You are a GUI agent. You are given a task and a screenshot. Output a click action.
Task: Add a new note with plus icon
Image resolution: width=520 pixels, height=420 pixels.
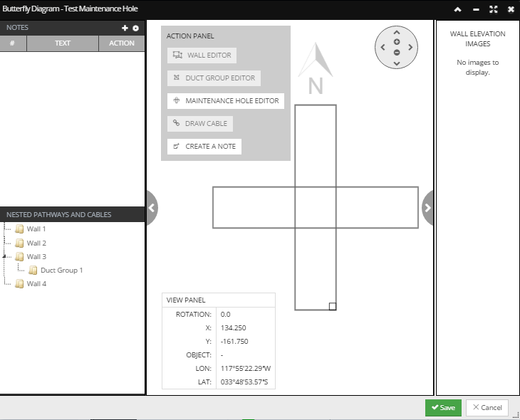click(x=125, y=28)
